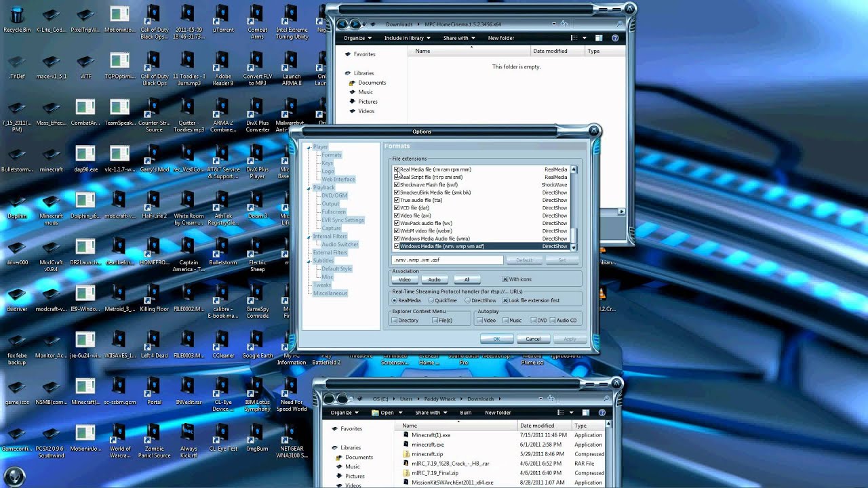Open the Doom 3 desktop shortcut
This screenshot has width=868, height=488.
(x=257, y=205)
